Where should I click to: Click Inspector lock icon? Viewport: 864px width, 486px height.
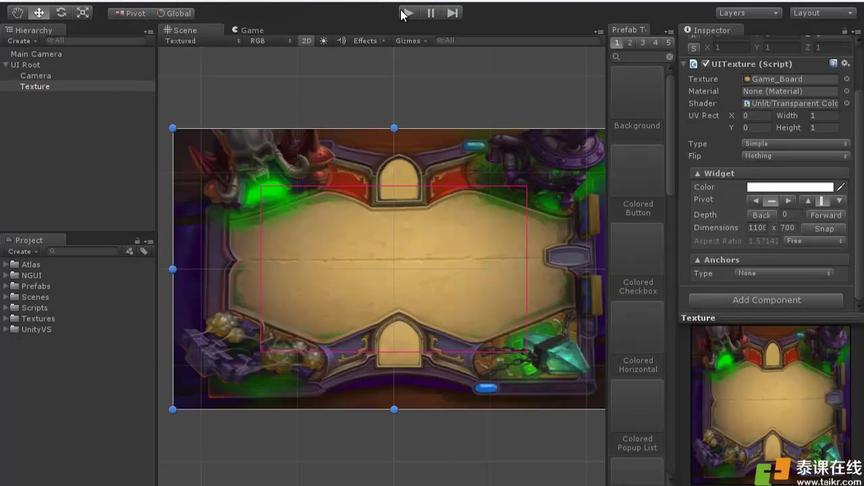point(844,31)
